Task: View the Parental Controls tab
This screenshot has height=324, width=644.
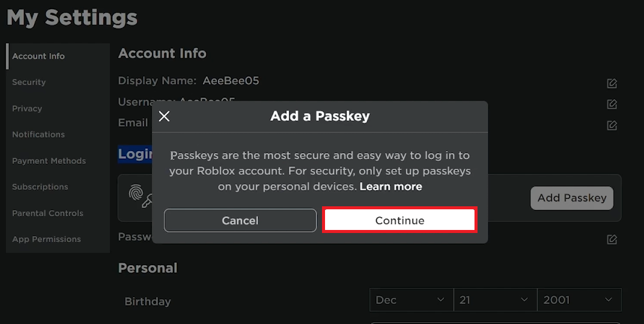Action: [48, 213]
